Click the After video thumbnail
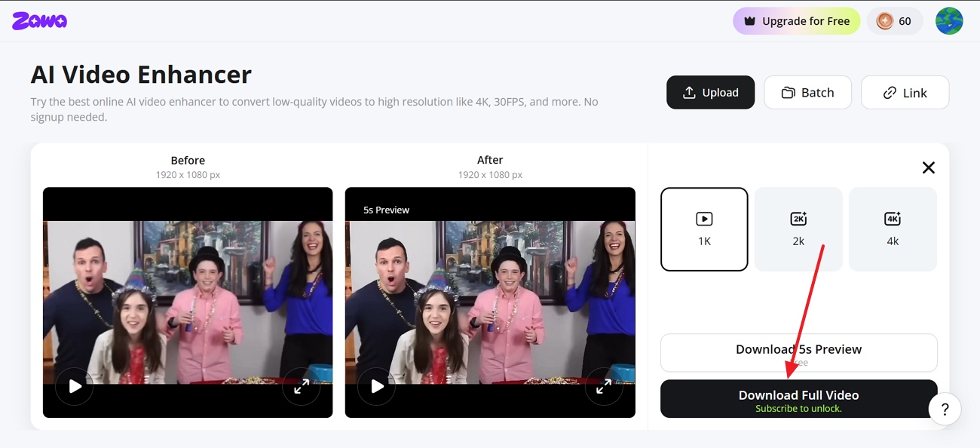This screenshot has width=980, height=448. [490, 302]
